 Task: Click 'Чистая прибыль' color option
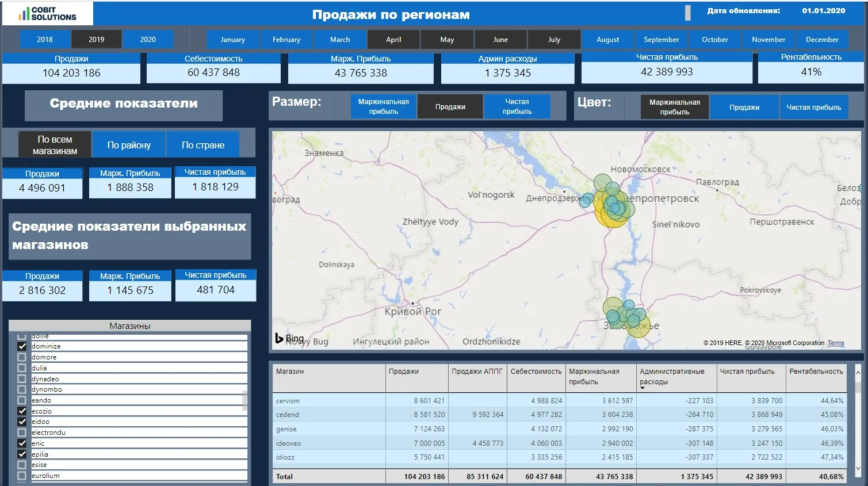pyautogui.click(x=814, y=107)
